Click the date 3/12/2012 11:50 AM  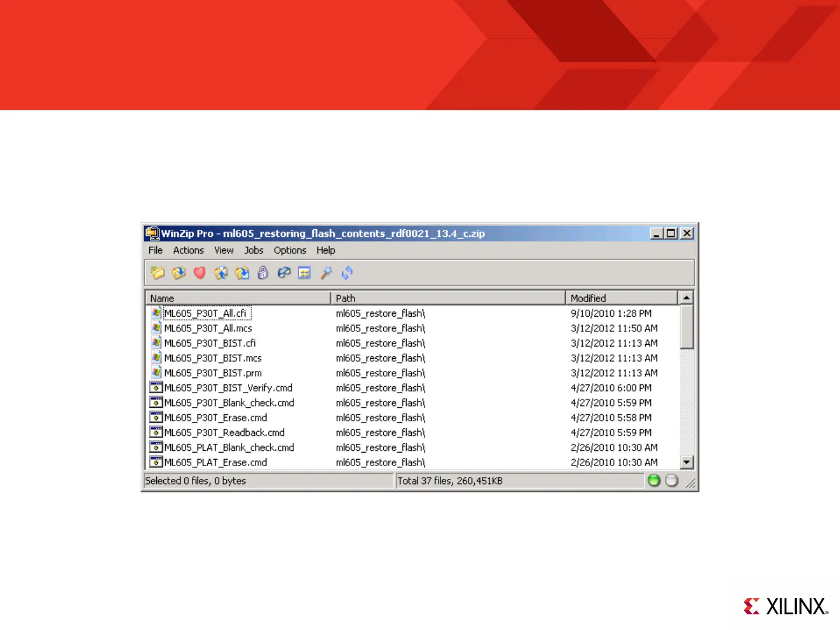(x=614, y=328)
